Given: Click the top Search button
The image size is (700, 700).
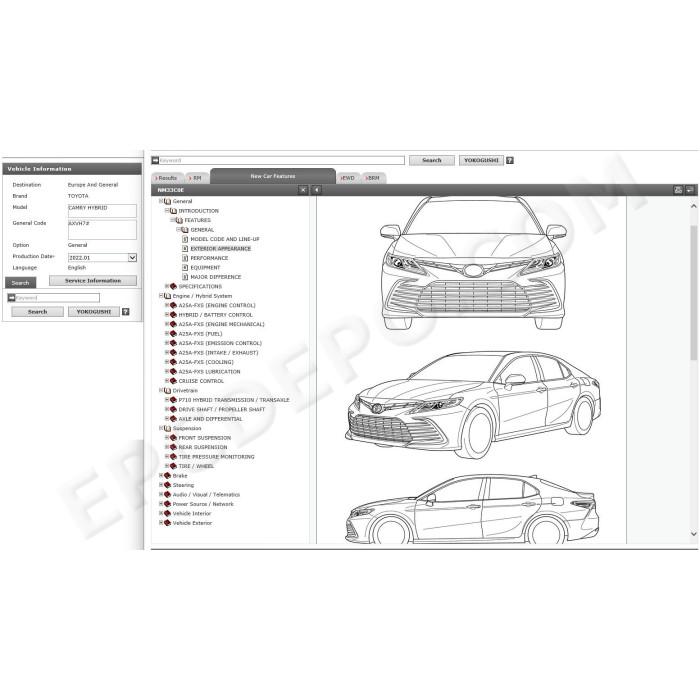Looking at the screenshot, I should [x=432, y=160].
